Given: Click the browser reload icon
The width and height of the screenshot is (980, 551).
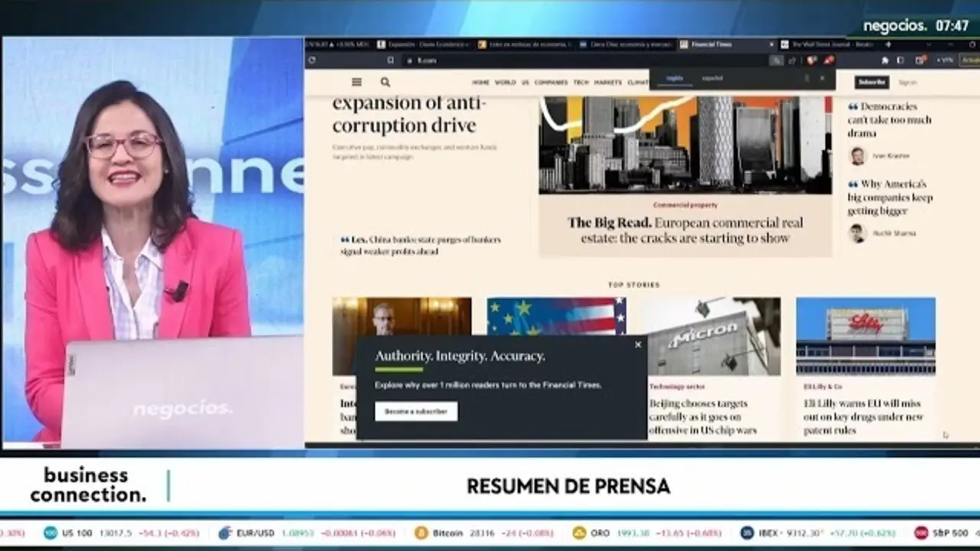Looking at the screenshot, I should (x=312, y=60).
